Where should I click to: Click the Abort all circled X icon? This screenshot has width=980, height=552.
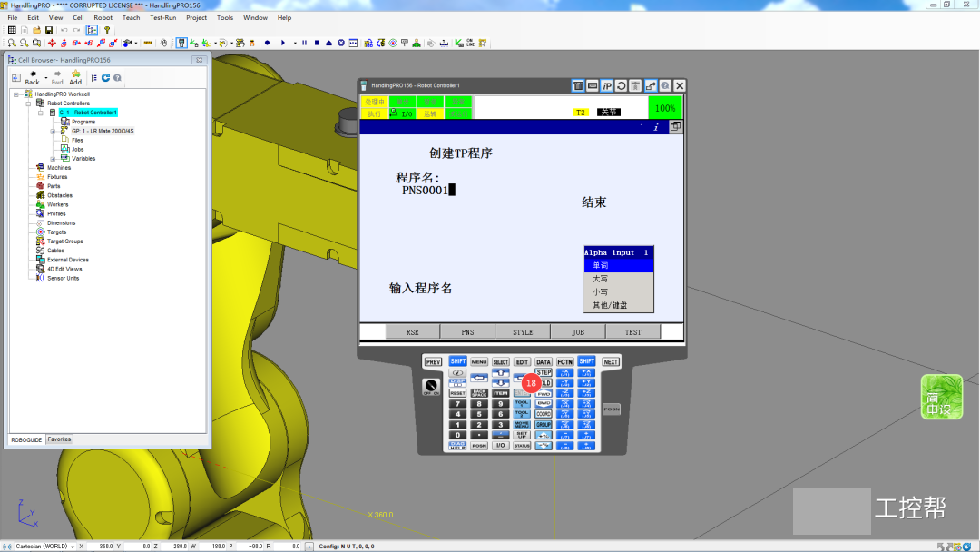[341, 44]
